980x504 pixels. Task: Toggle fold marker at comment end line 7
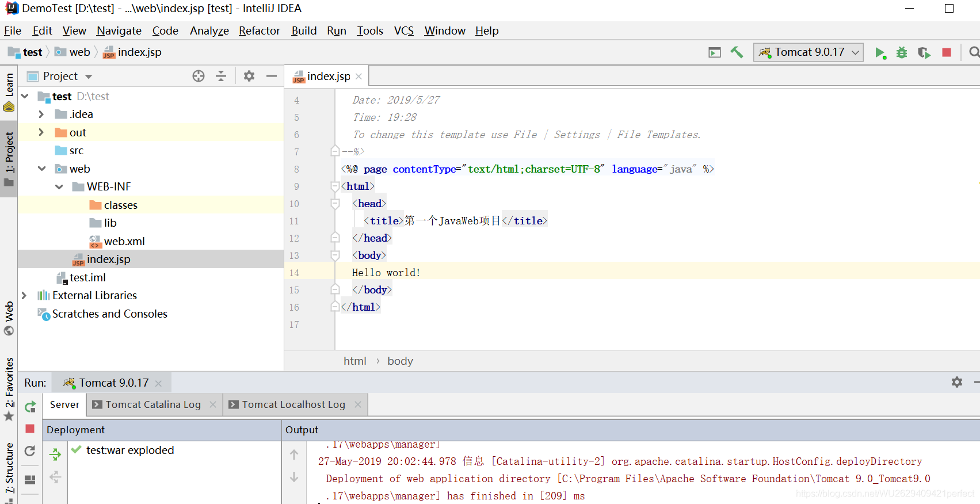[x=335, y=151]
